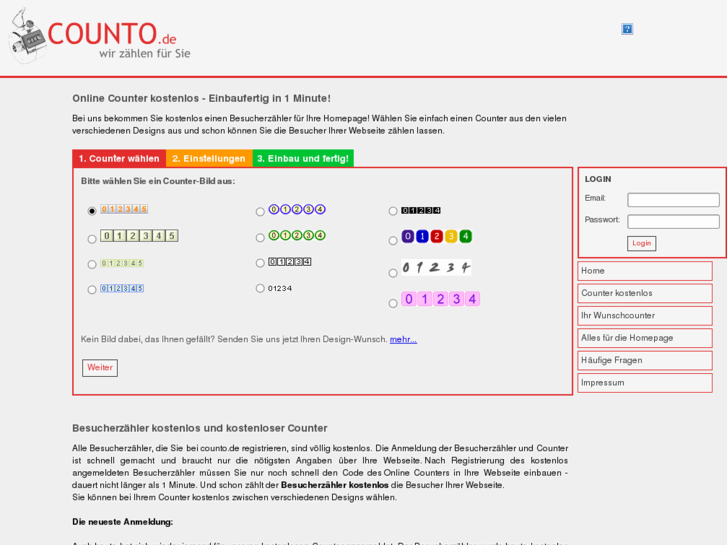Open the 'Häufige Fragen' menu item

(645, 360)
